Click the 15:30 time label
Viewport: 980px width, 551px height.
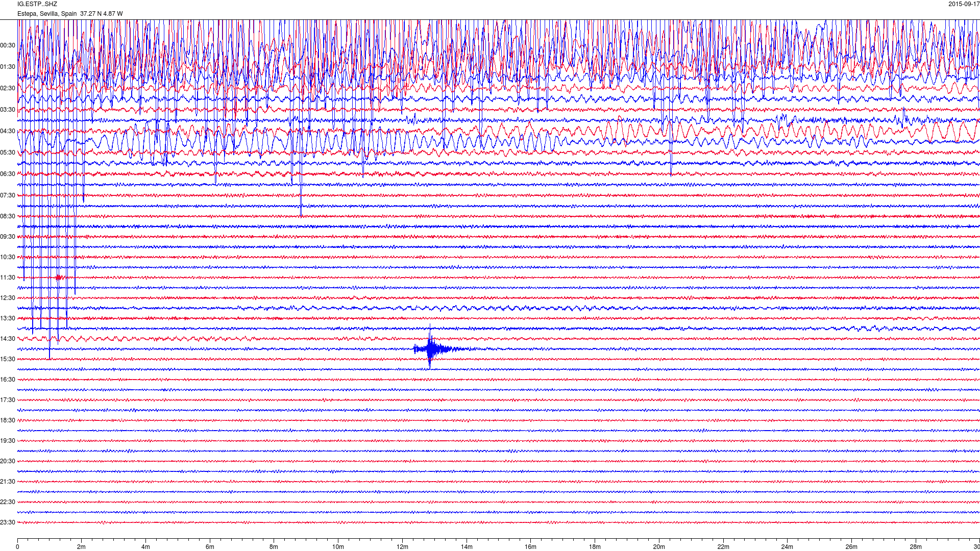click(8, 359)
